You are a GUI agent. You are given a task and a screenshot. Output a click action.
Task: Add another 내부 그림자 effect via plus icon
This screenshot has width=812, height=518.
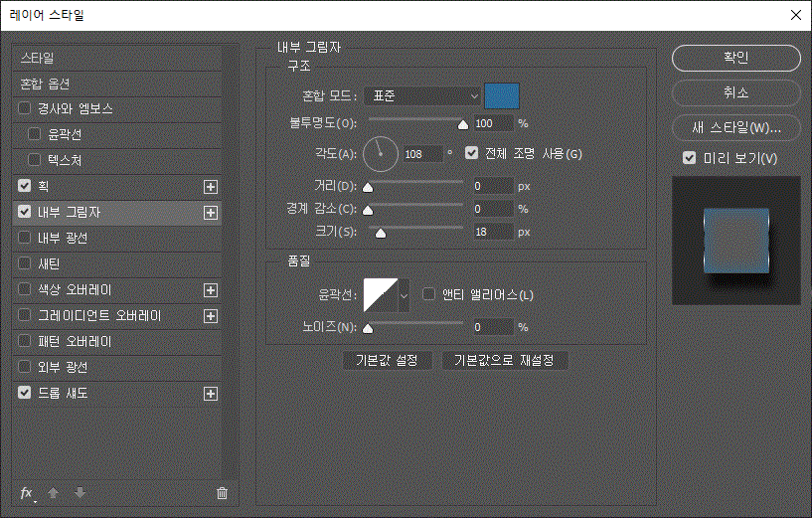pos(211,213)
